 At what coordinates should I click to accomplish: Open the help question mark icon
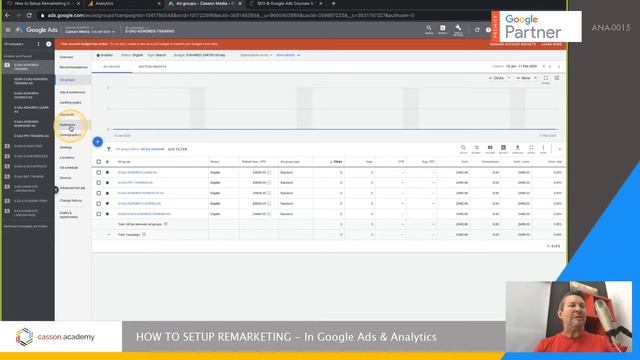click(x=488, y=30)
